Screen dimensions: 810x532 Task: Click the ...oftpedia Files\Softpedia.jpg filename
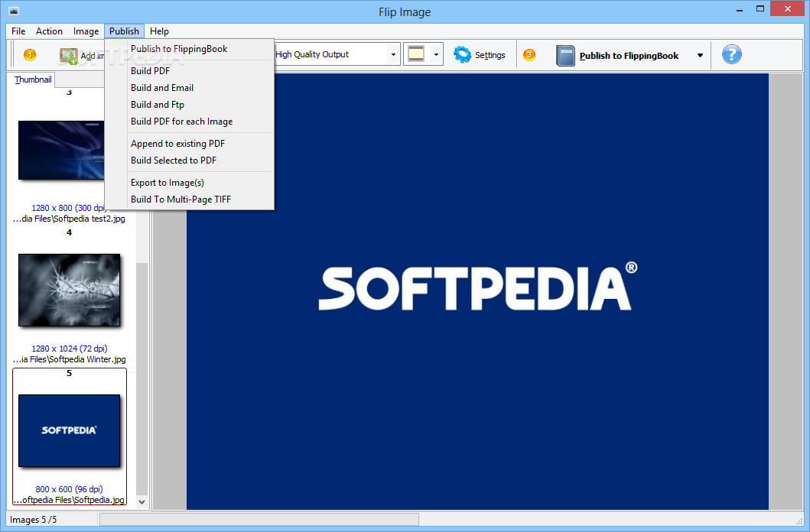(x=70, y=500)
